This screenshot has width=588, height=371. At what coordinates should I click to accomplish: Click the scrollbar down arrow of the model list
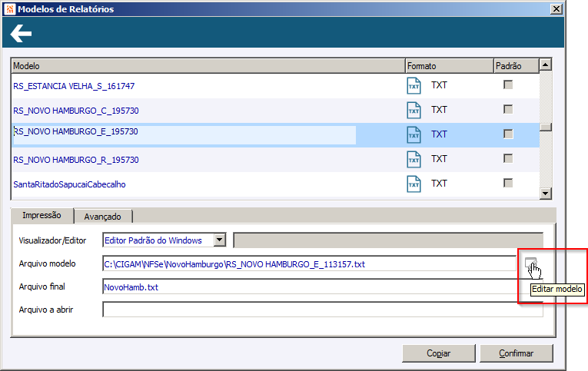click(546, 194)
